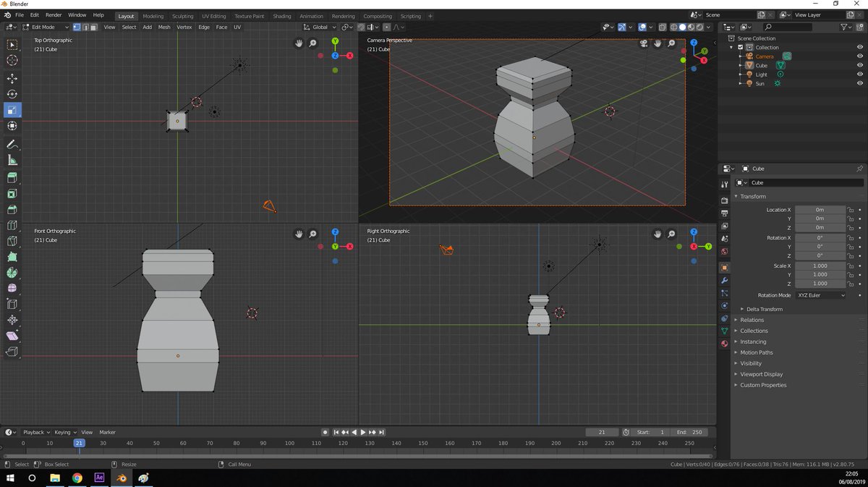Select the Loop Cut tool

tap(12, 226)
